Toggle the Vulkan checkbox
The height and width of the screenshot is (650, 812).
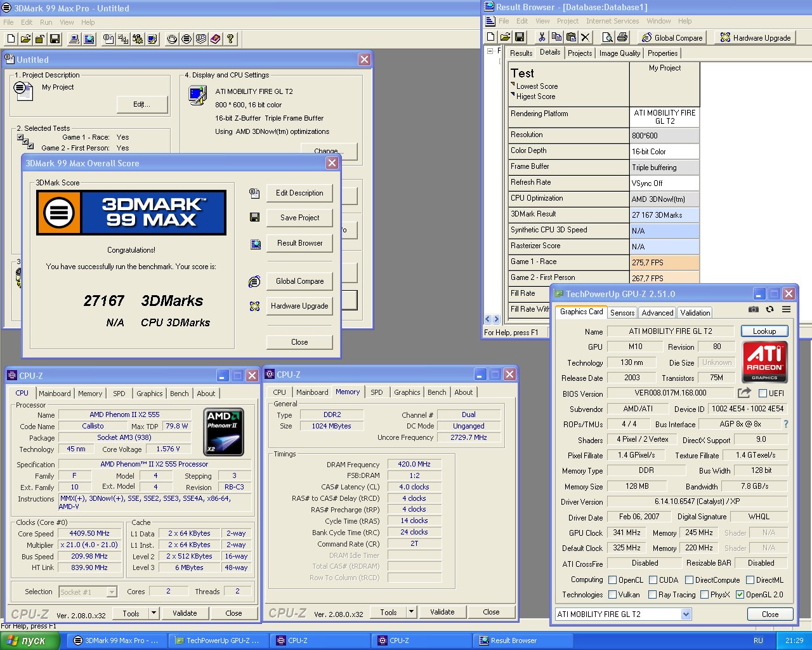(612, 595)
